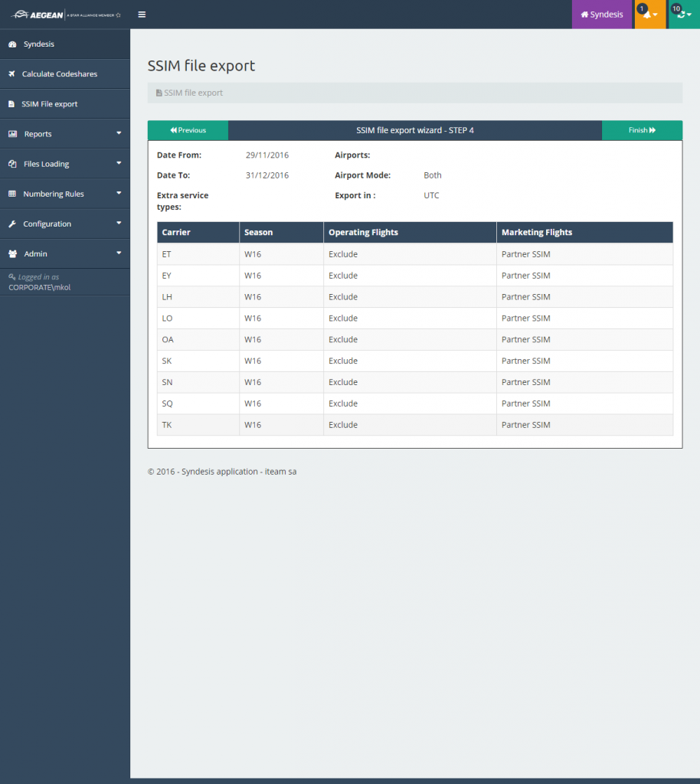Screen dimensions: 700x784
Task: Select the wrench icon beside Configuration
Action: 11,223
